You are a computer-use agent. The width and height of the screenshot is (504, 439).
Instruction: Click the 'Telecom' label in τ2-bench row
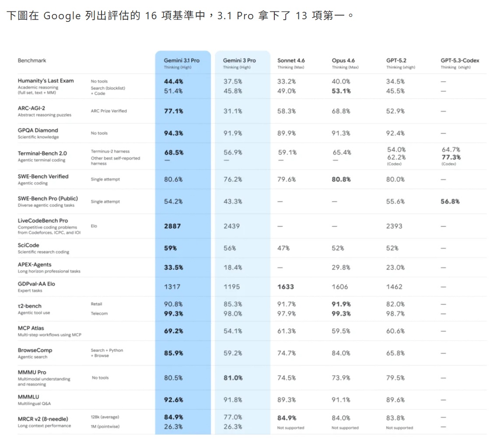pyautogui.click(x=99, y=313)
